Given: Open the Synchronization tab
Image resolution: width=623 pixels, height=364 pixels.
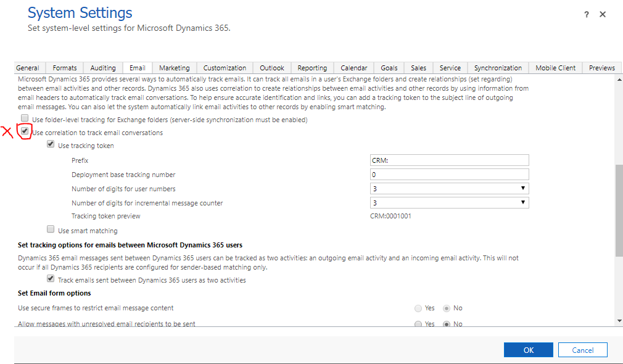Looking at the screenshot, I should [x=498, y=68].
